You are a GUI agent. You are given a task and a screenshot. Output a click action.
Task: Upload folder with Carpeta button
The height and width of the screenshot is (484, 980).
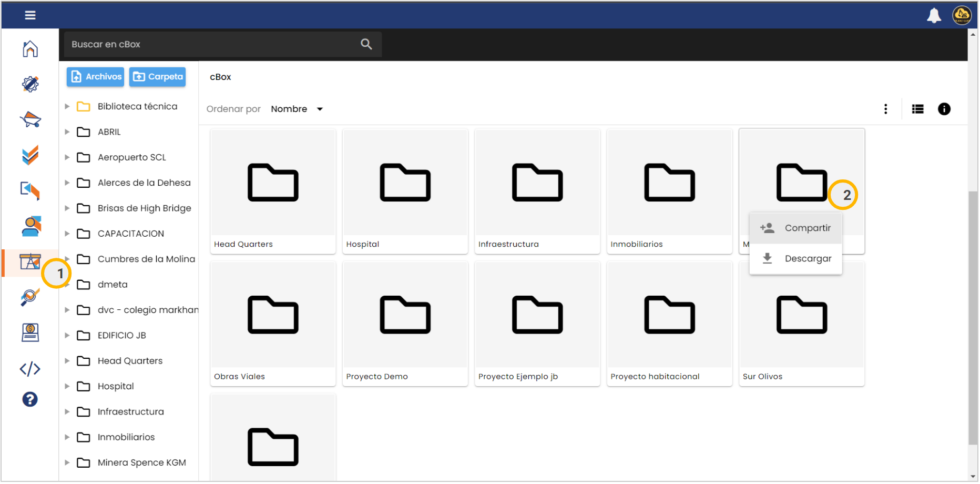pos(158,77)
